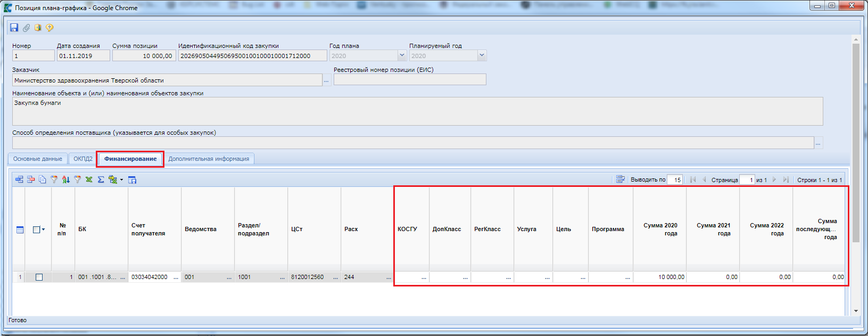Click the Save floppy disk icon
The width and height of the screenshot is (868, 336).
coord(14,28)
